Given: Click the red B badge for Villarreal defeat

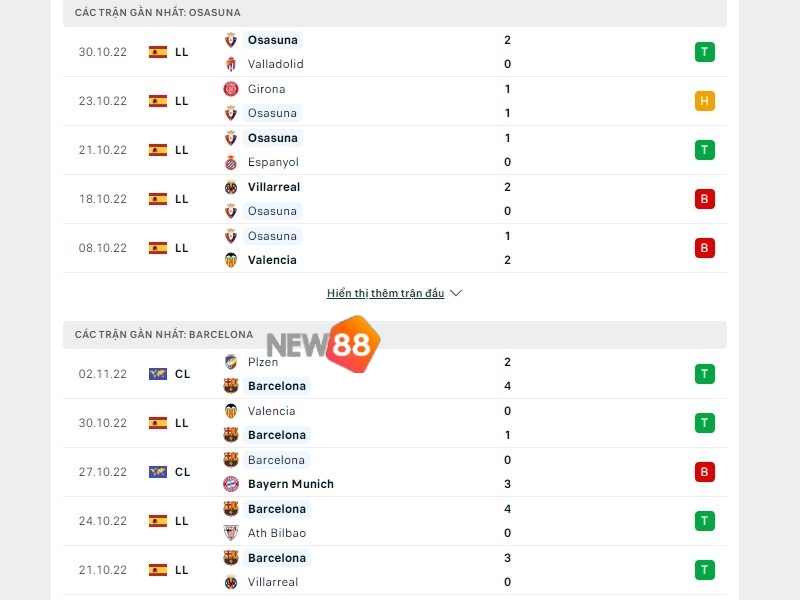Looking at the screenshot, I should [705, 198].
